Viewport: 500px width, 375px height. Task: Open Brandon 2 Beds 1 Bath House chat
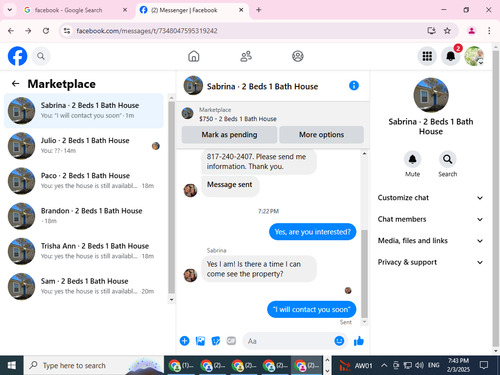84,216
